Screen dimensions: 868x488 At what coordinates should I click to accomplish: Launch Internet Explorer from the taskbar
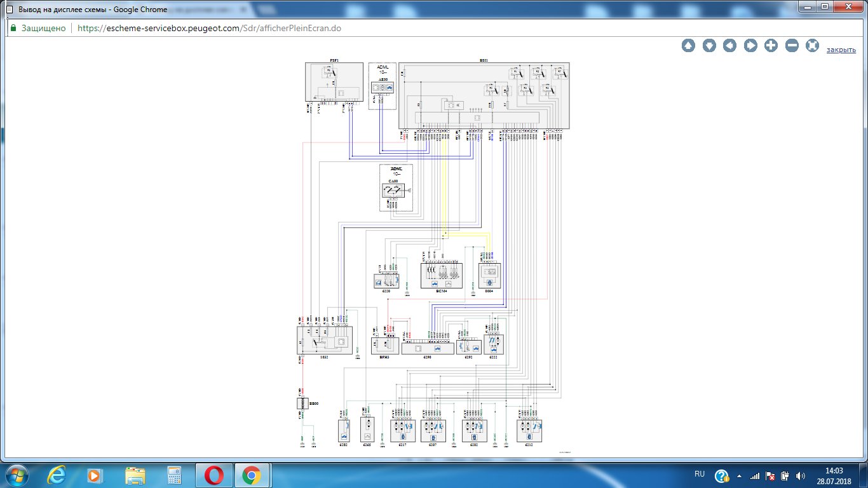58,475
